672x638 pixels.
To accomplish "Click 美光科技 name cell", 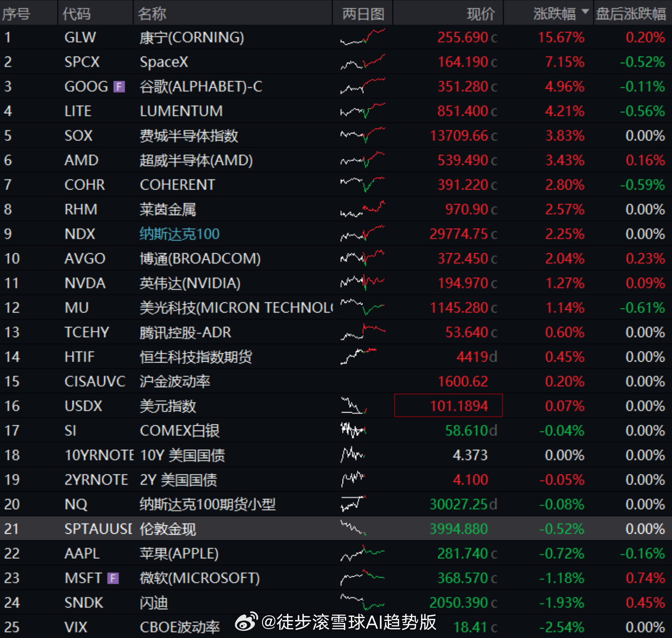I will tap(236, 307).
